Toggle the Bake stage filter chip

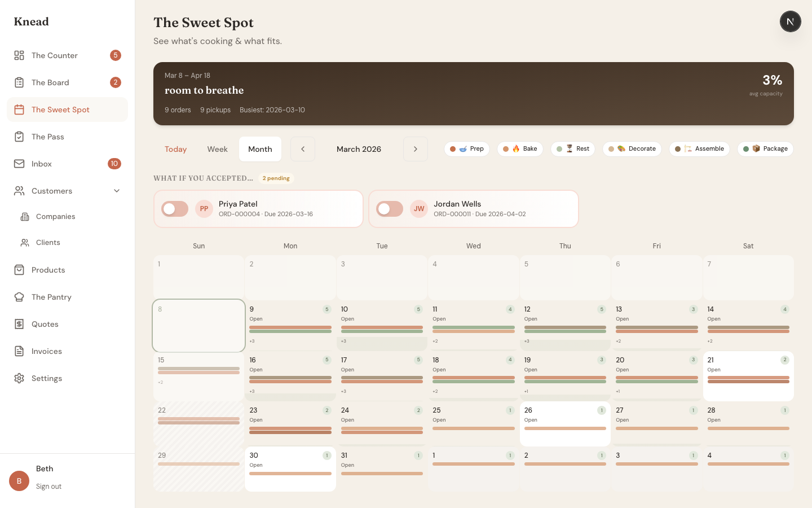[x=520, y=148]
